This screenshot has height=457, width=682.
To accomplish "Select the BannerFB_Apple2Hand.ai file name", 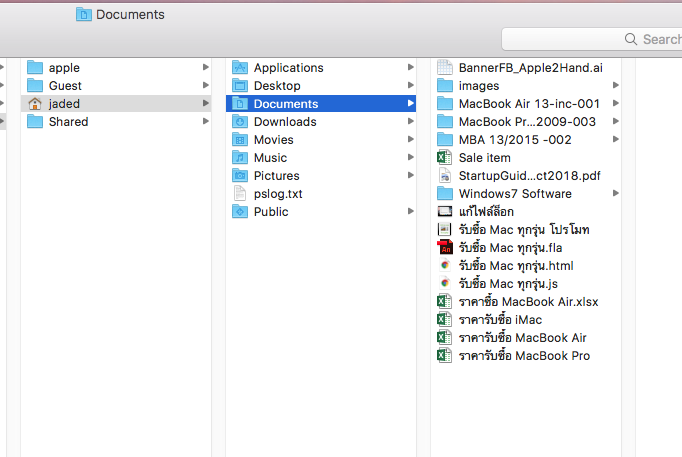I will point(531,68).
